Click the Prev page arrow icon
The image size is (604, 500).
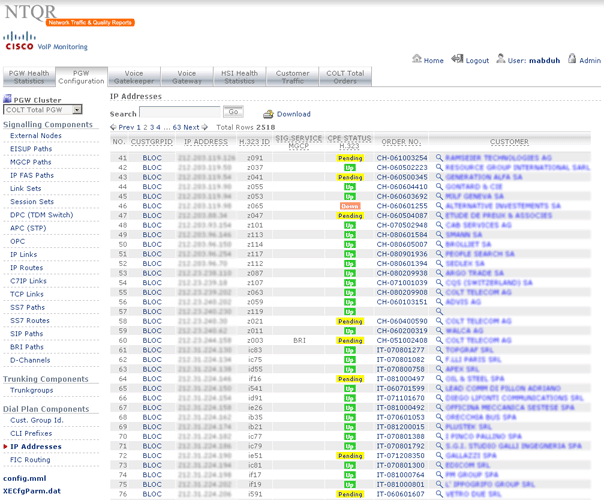(114, 128)
